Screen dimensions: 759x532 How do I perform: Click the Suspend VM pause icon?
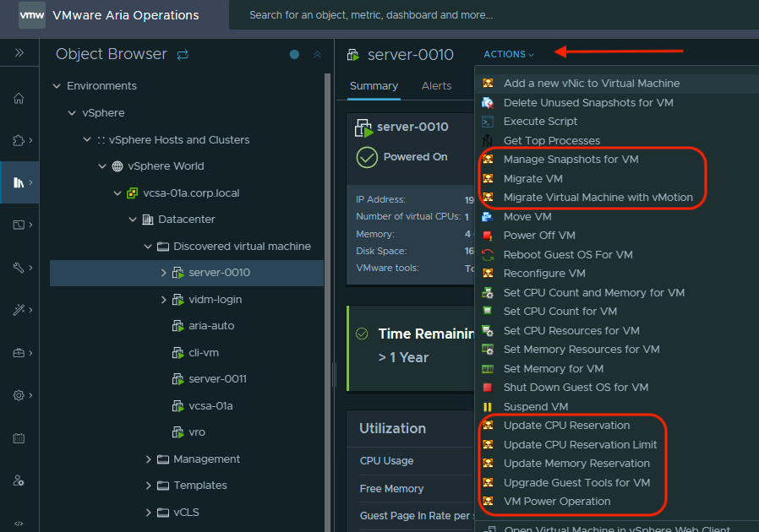pyautogui.click(x=488, y=407)
